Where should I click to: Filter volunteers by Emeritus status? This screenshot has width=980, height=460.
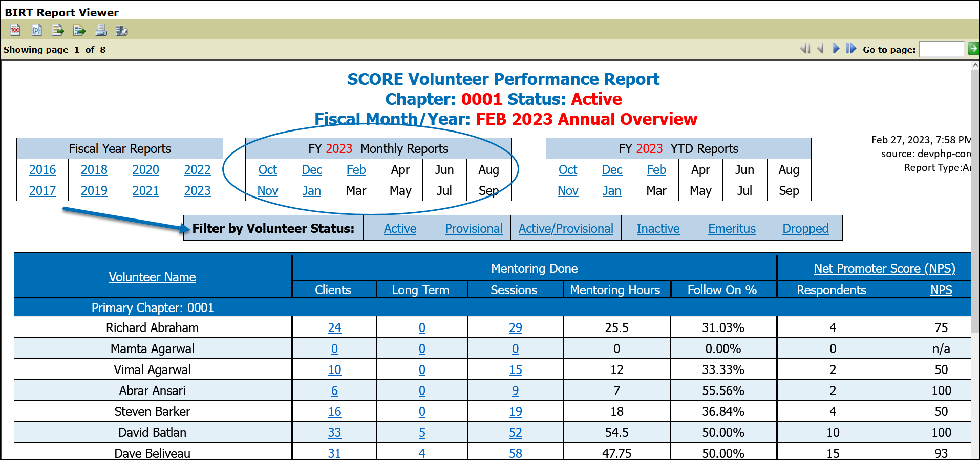[732, 229]
